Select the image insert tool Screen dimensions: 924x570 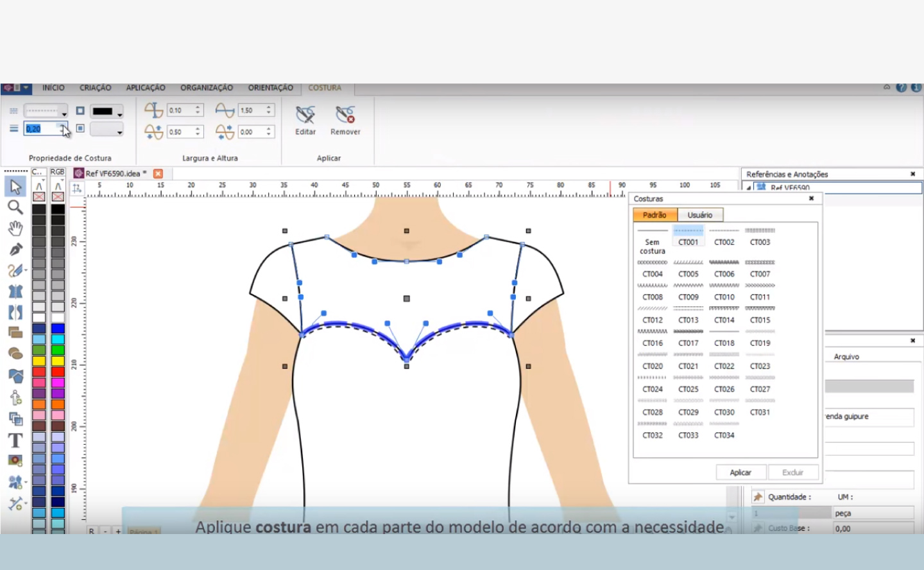coord(15,461)
